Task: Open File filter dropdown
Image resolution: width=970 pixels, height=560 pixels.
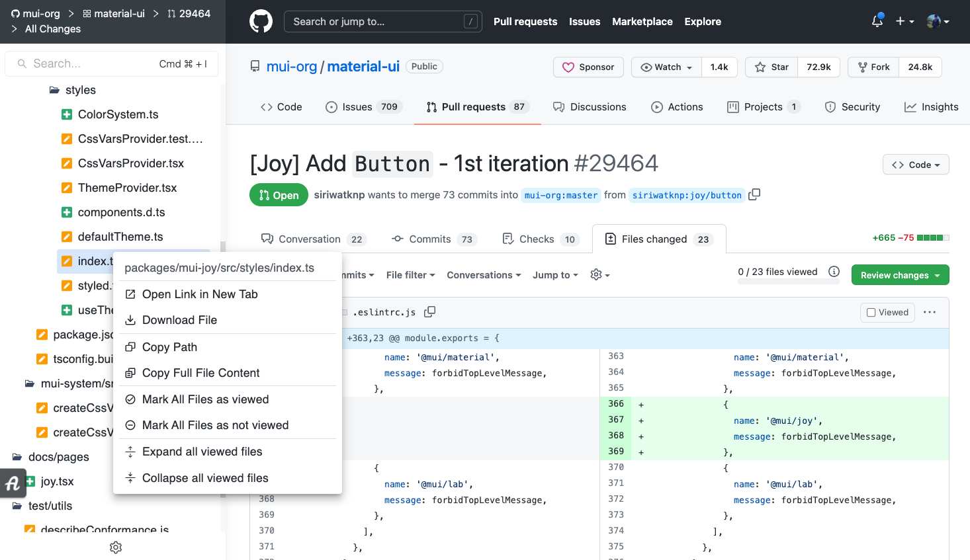Action: [x=410, y=275]
